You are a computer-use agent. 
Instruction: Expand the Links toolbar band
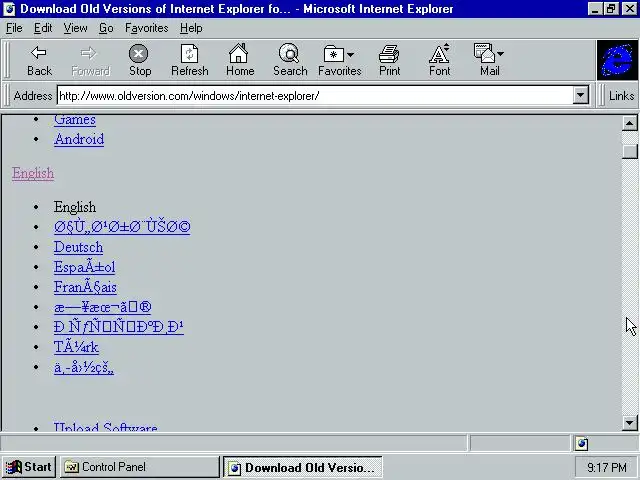[621, 96]
